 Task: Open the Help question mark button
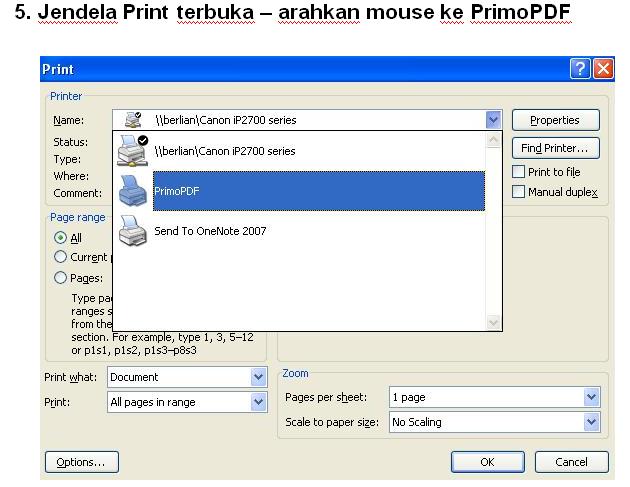tap(580, 69)
